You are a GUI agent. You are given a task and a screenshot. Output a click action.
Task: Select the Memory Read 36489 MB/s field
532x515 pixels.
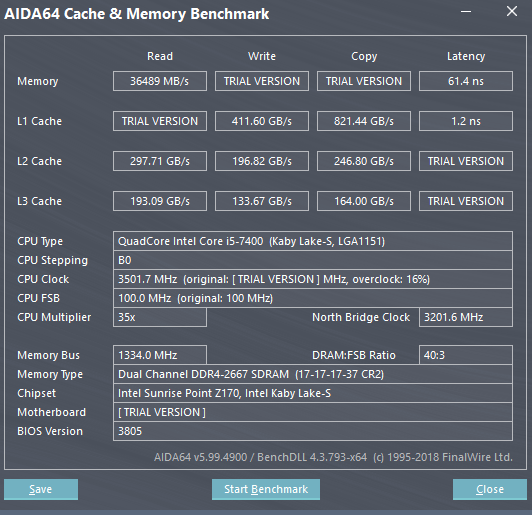pyautogui.click(x=160, y=81)
